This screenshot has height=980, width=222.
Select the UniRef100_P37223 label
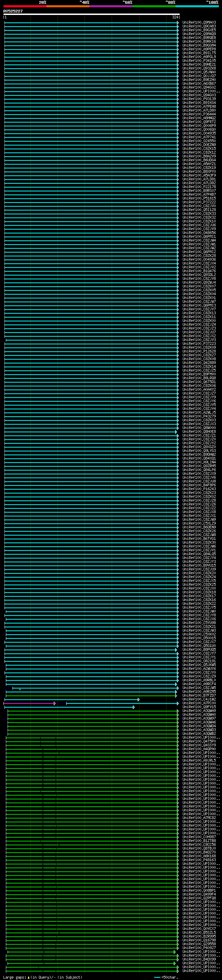pyautogui.click(x=199, y=343)
